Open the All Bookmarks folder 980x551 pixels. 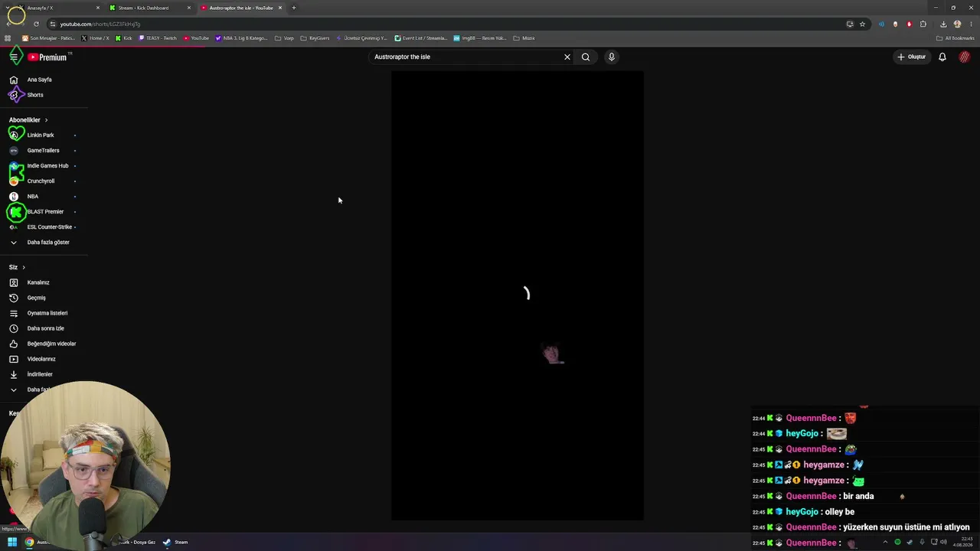[955, 38]
